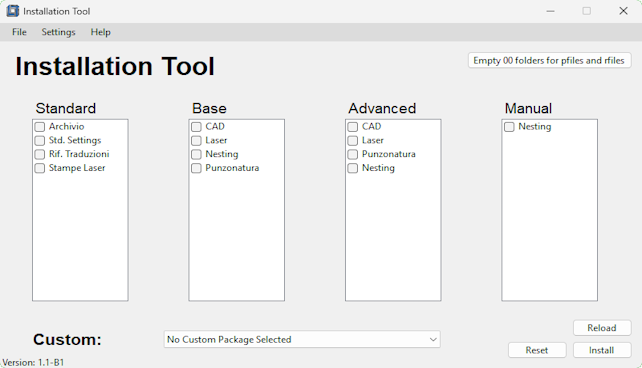Viewport: 642px width, 368px height.
Task: Select the Stampe Laser checkbox
Action: tap(40, 168)
